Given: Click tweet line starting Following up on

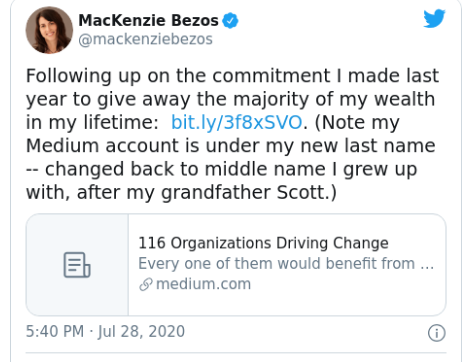Looking at the screenshot, I should [x=232, y=76].
